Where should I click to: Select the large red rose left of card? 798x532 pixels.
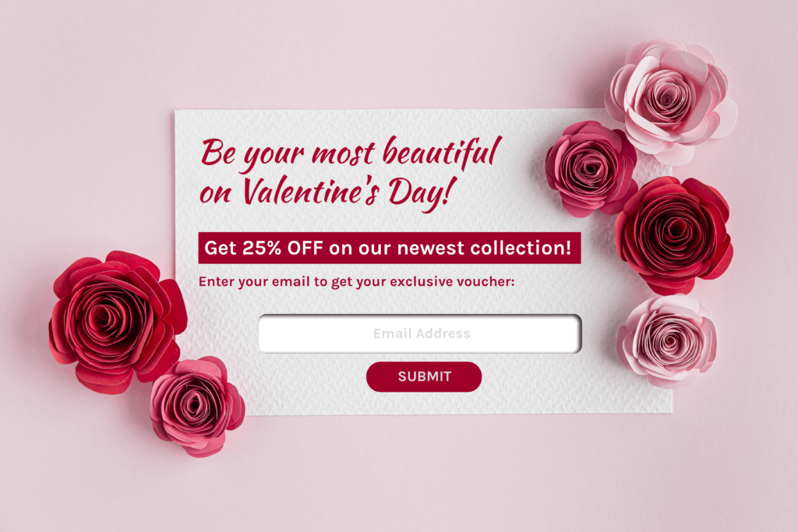pyautogui.click(x=117, y=322)
